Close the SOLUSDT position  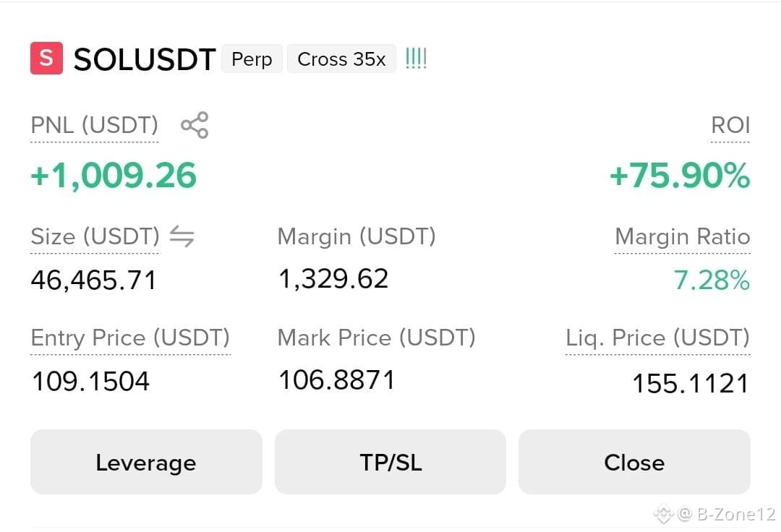tap(634, 462)
